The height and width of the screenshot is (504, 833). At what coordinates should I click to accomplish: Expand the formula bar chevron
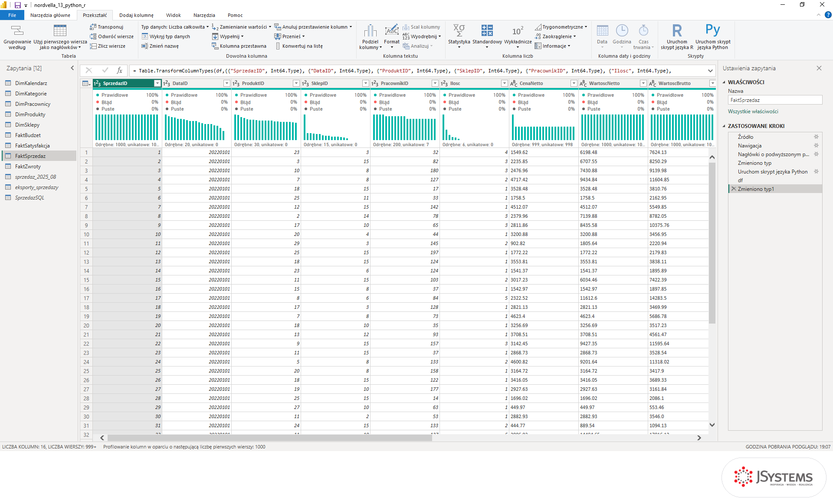(710, 71)
